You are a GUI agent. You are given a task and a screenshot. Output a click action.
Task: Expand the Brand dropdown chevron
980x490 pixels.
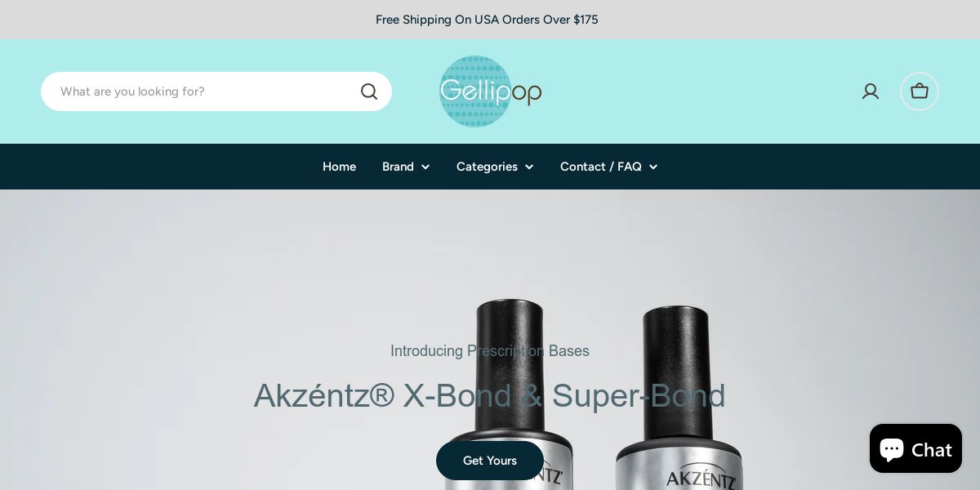pos(425,167)
